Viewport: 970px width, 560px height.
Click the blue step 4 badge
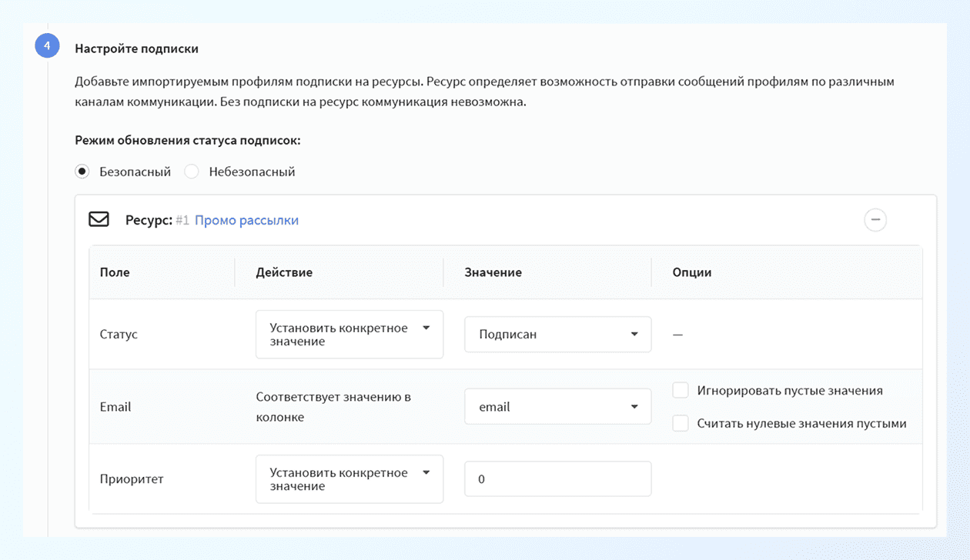48,45
